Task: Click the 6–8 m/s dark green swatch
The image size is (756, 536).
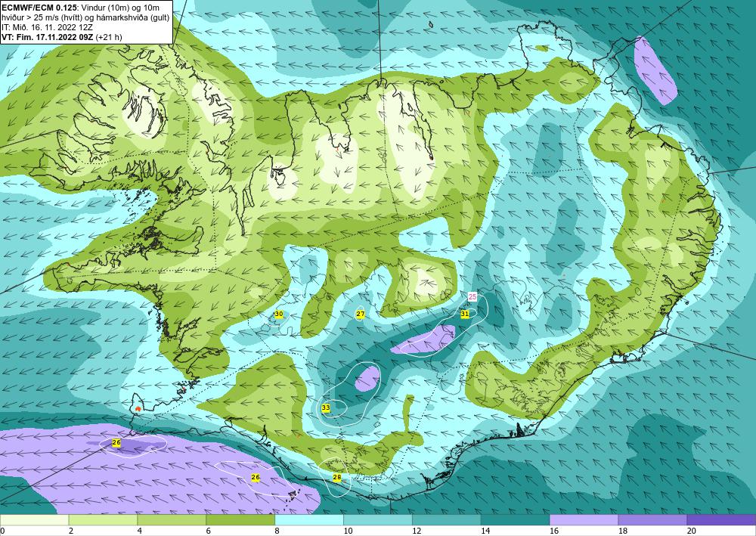Action: [240, 520]
